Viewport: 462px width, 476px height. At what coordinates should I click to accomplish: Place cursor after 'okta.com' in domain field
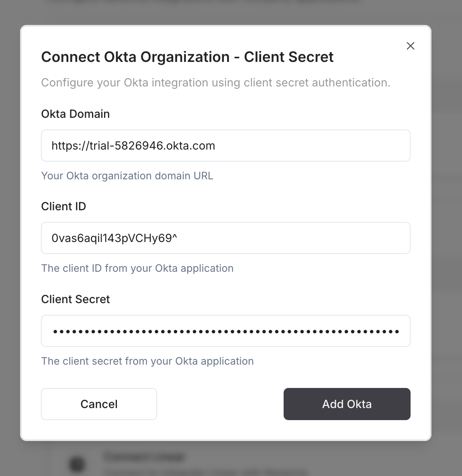(216, 146)
